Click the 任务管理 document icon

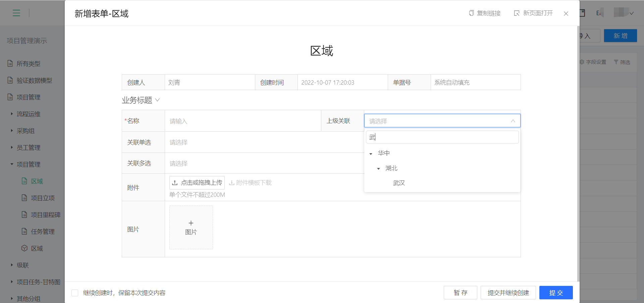click(24, 231)
